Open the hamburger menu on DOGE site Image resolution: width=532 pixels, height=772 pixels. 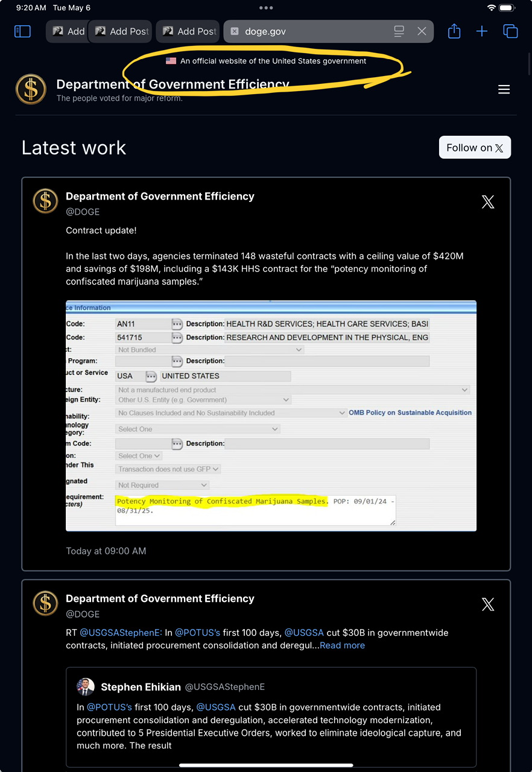[504, 90]
